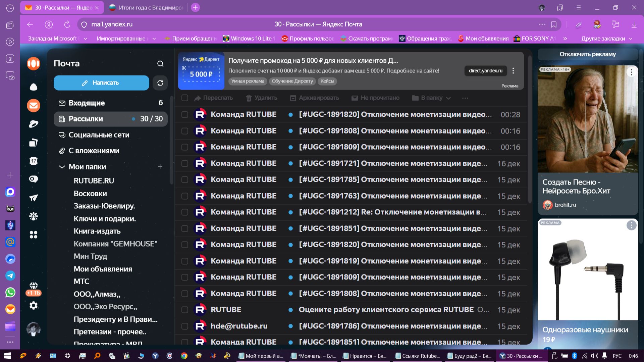Open the Входящие folder
Image resolution: width=644 pixels, height=362 pixels.
point(111,103)
